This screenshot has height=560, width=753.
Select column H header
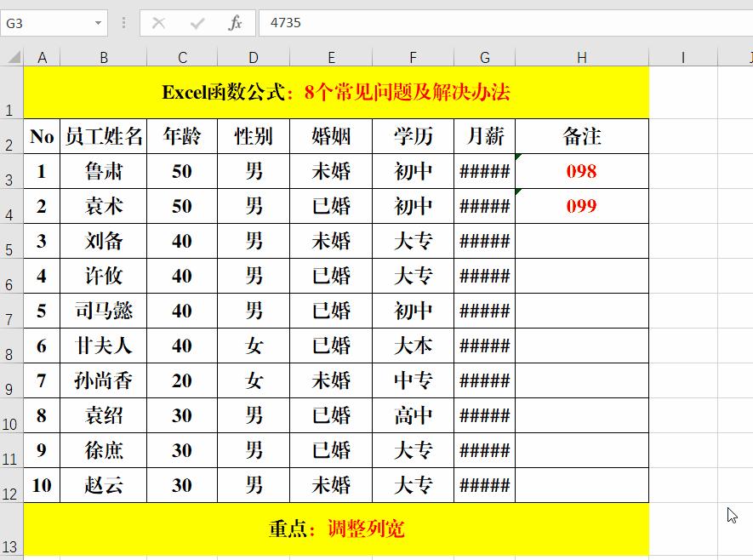[582, 57]
